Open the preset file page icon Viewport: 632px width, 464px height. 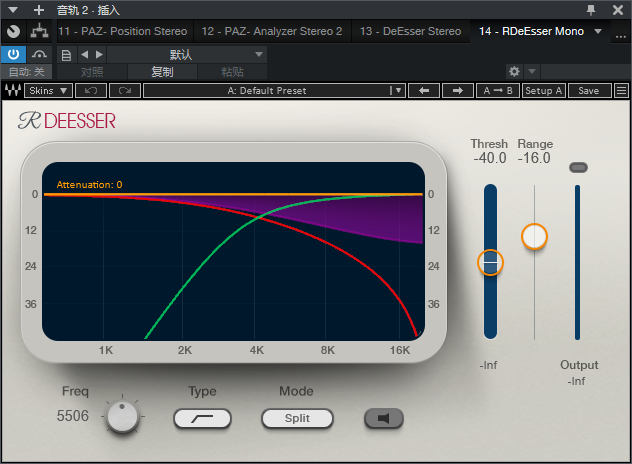(66, 55)
